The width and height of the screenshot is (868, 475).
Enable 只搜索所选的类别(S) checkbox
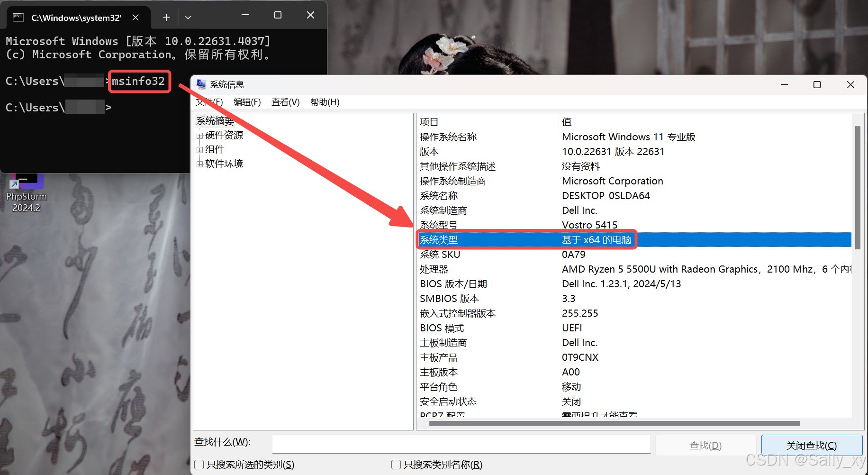point(199,465)
